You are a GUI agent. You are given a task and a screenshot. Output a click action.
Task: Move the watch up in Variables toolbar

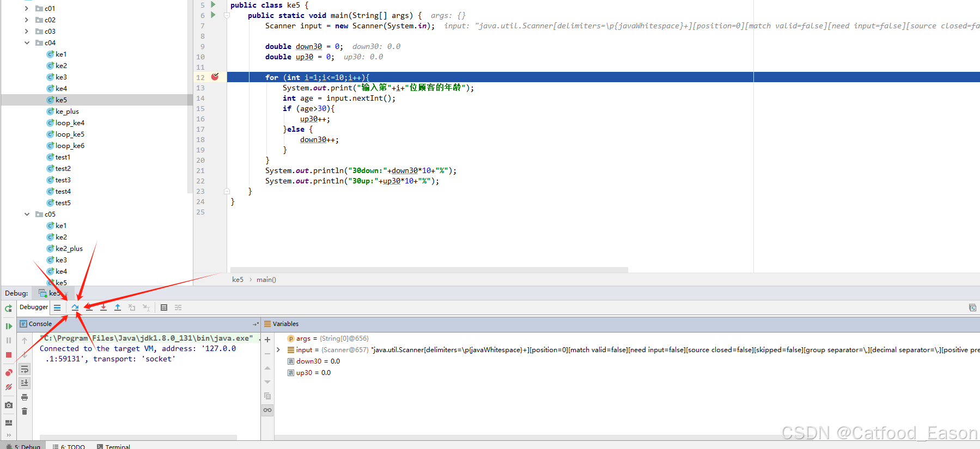(267, 368)
